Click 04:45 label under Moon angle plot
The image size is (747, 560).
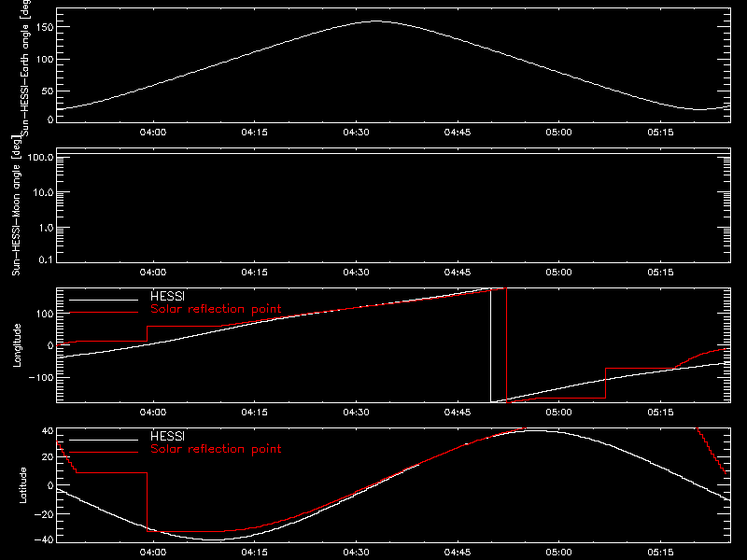coord(458,272)
